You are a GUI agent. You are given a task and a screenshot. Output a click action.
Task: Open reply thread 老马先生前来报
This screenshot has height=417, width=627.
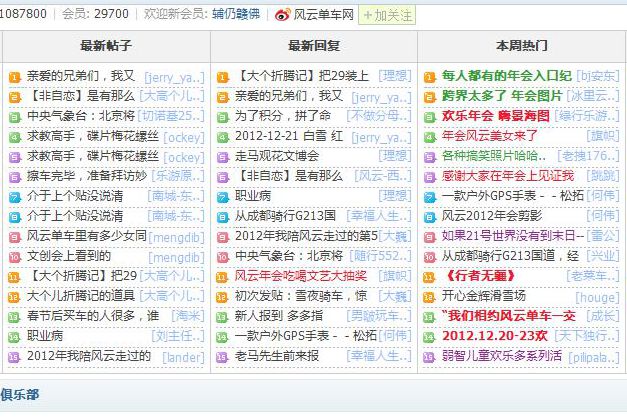pyautogui.click(x=277, y=356)
